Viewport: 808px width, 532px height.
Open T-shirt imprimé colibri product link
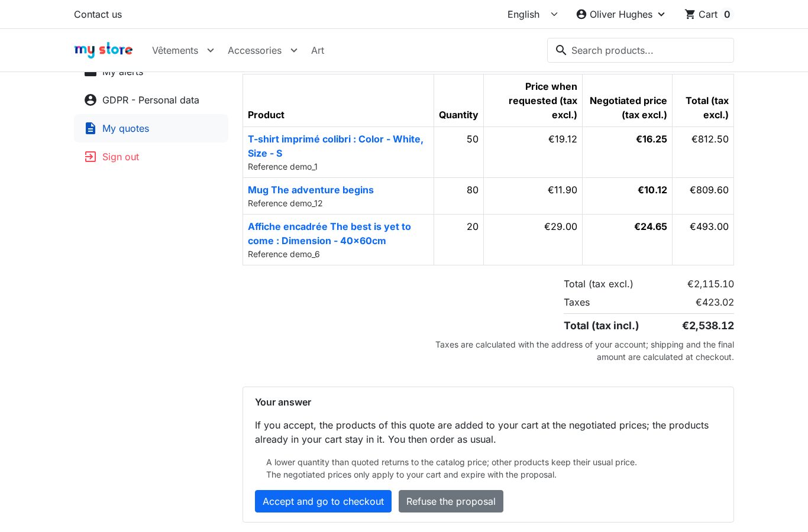coord(335,146)
